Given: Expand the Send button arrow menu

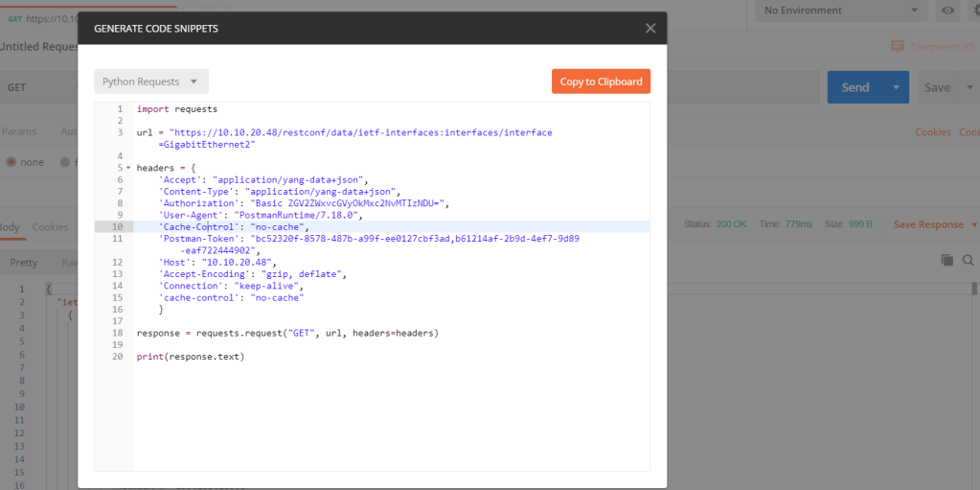Looking at the screenshot, I should (896, 87).
